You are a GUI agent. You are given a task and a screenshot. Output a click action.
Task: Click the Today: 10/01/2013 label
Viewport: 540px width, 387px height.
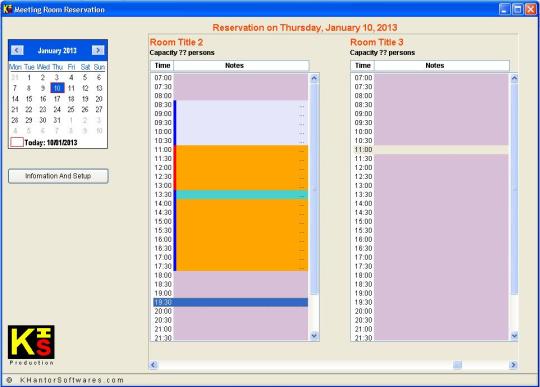pos(51,143)
